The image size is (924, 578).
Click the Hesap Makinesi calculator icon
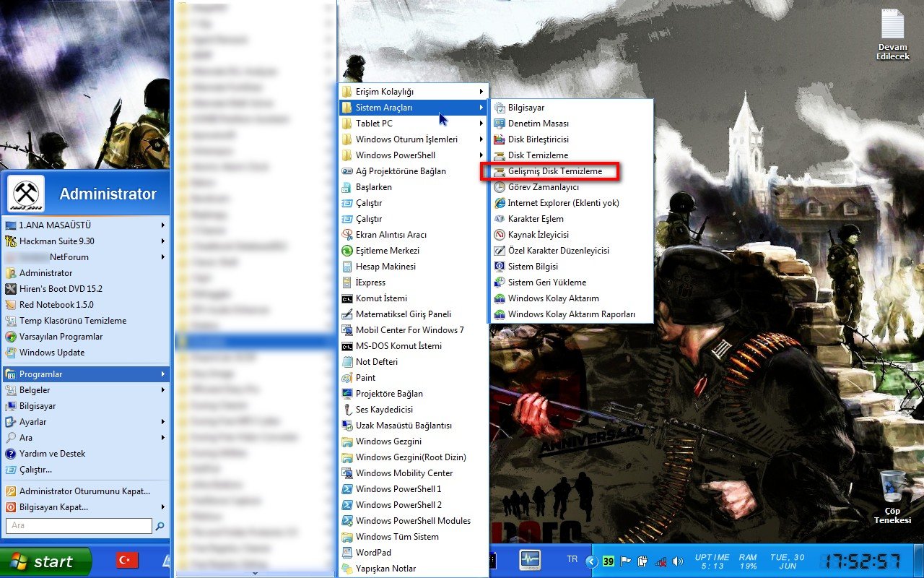347,267
